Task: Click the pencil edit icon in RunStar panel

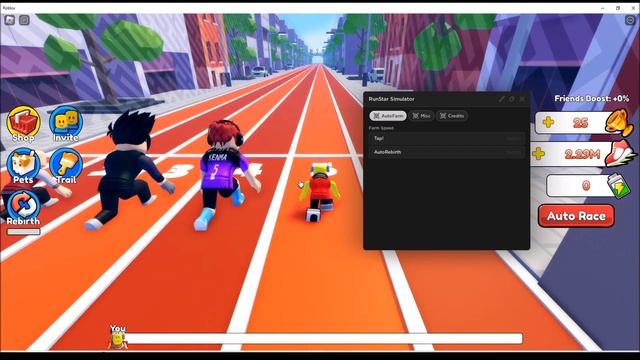Action: click(x=501, y=99)
